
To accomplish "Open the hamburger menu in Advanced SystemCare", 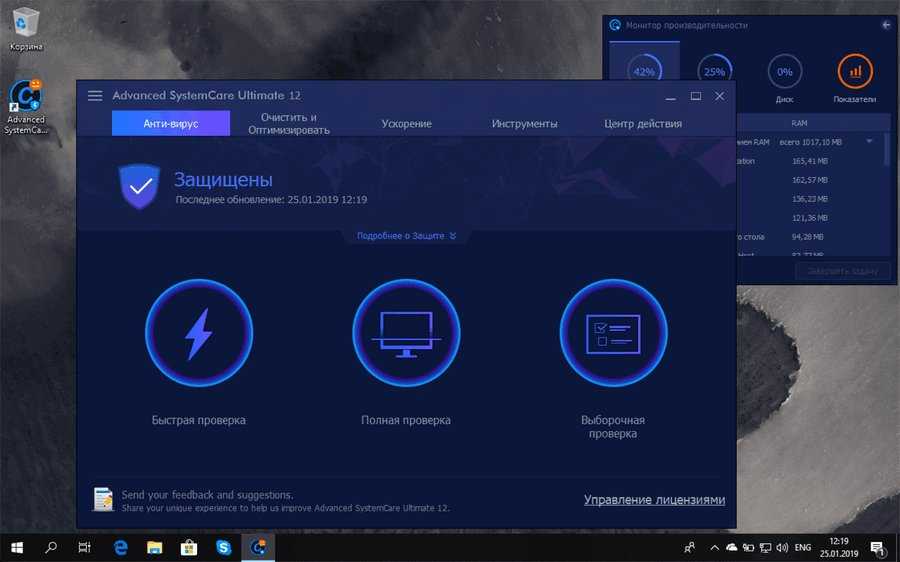I will pos(95,96).
